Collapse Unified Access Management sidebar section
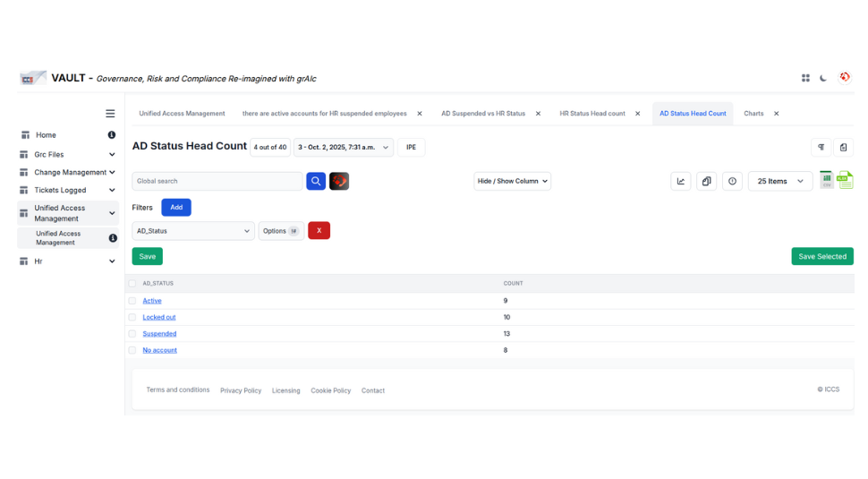 click(112, 213)
